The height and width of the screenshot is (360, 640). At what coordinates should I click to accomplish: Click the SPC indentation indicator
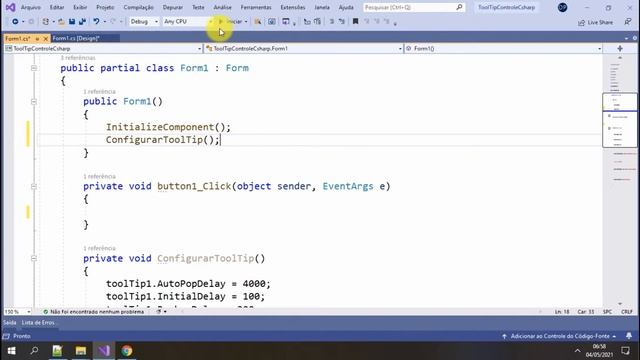tap(607, 312)
